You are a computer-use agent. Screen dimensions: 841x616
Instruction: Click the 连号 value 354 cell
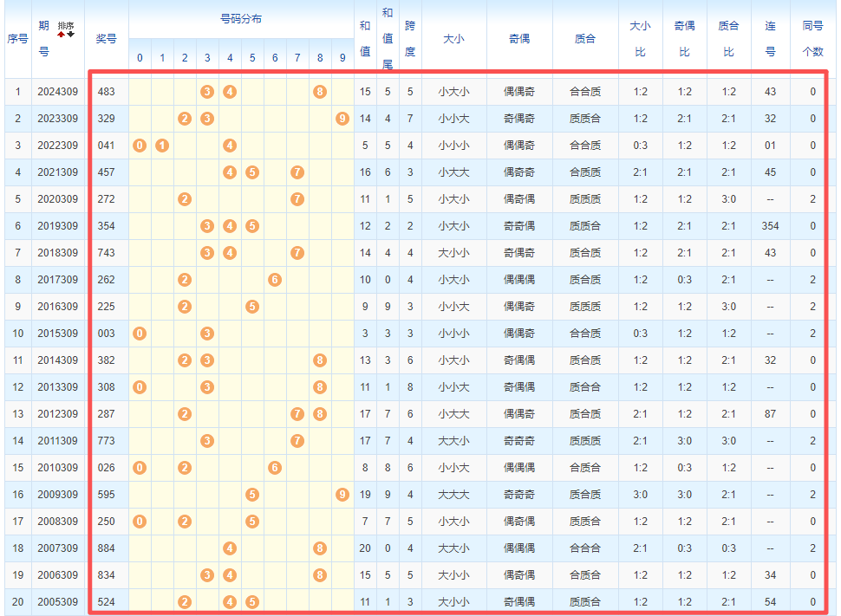pyautogui.click(x=770, y=226)
